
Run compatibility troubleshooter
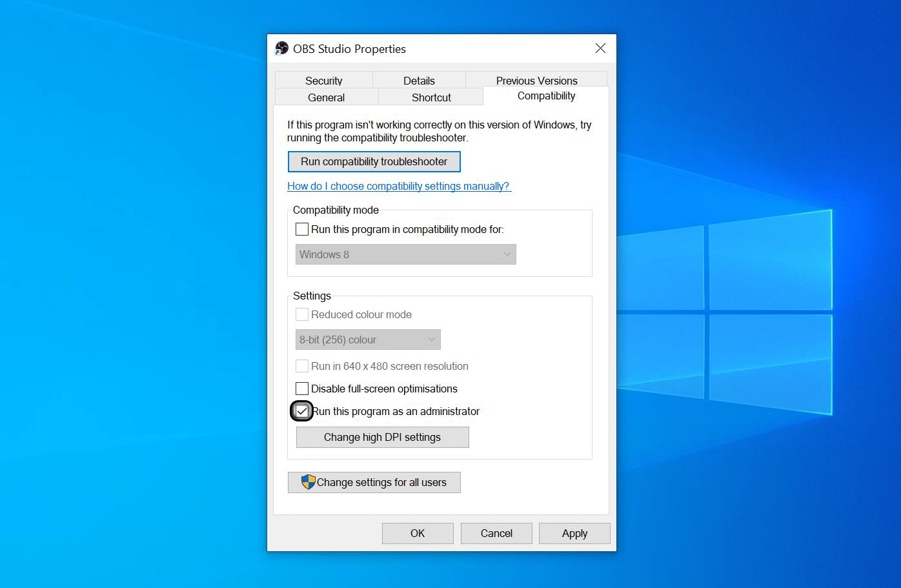pyautogui.click(x=374, y=161)
